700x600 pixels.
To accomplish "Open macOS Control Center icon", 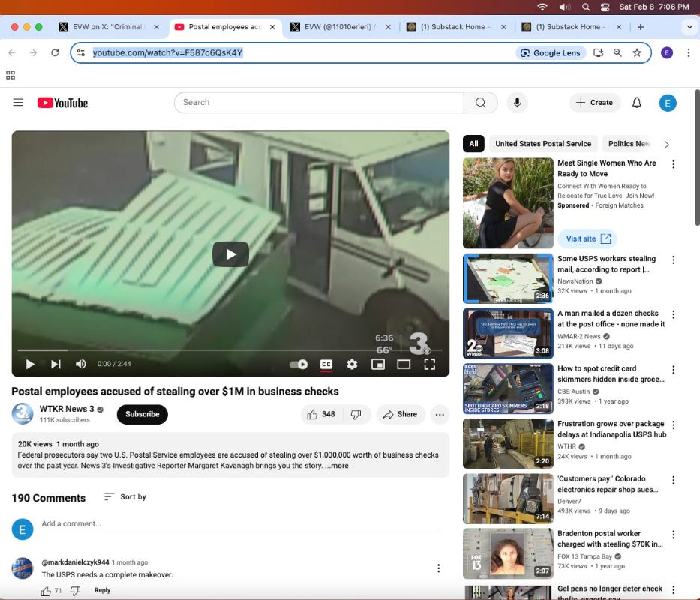I will point(605,7).
